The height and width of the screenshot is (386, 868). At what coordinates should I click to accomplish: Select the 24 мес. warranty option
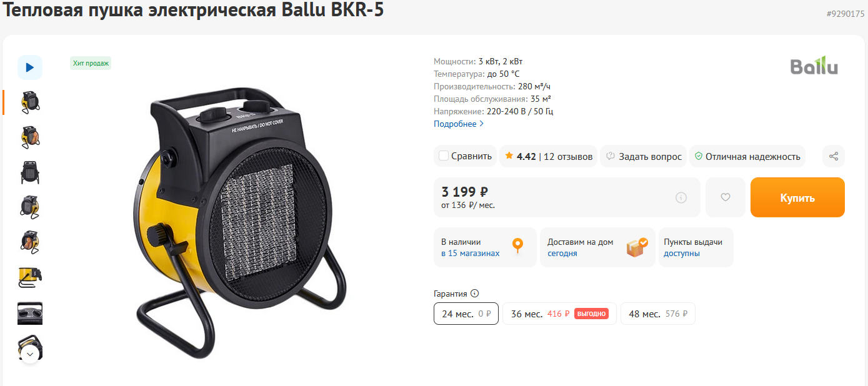pos(466,314)
